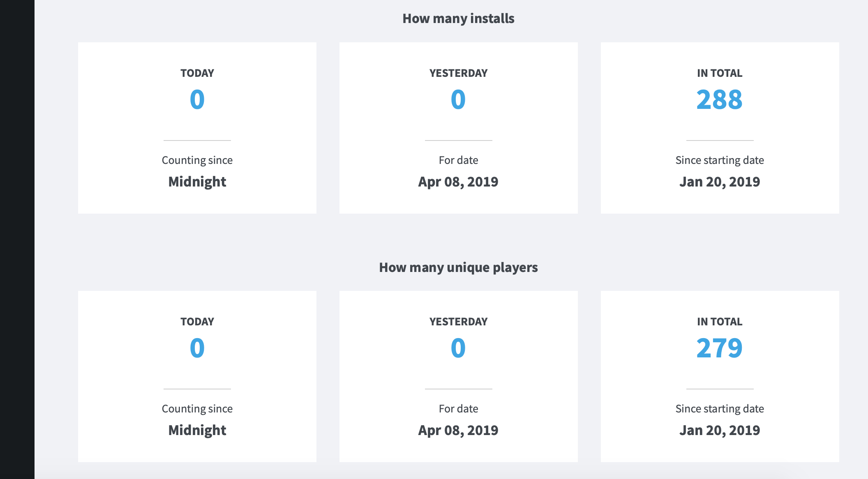Click the players 'Counting since Midnight' label

[x=197, y=420]
